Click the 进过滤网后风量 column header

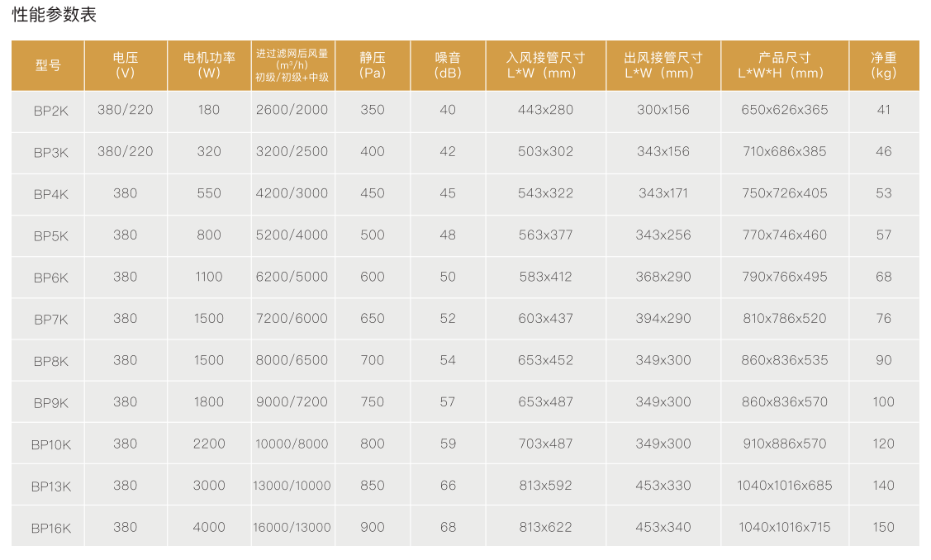pos(292,65)
